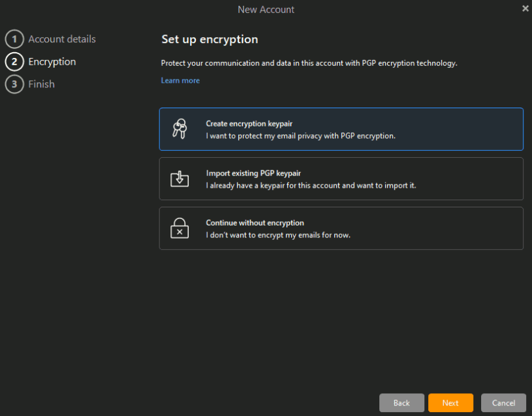Viewport: 532px width, 416px height.
Task: Jump to Account details step label
Action: [x=62, y=39]
